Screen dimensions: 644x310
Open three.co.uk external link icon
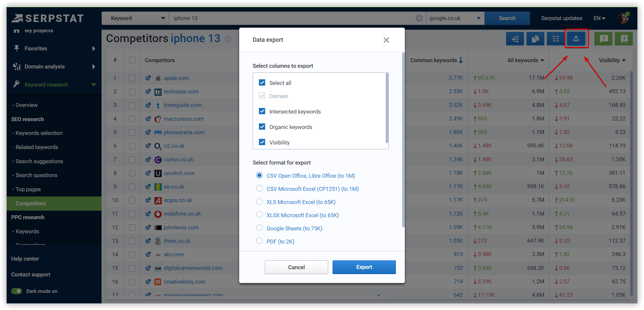tap(148, 241)
